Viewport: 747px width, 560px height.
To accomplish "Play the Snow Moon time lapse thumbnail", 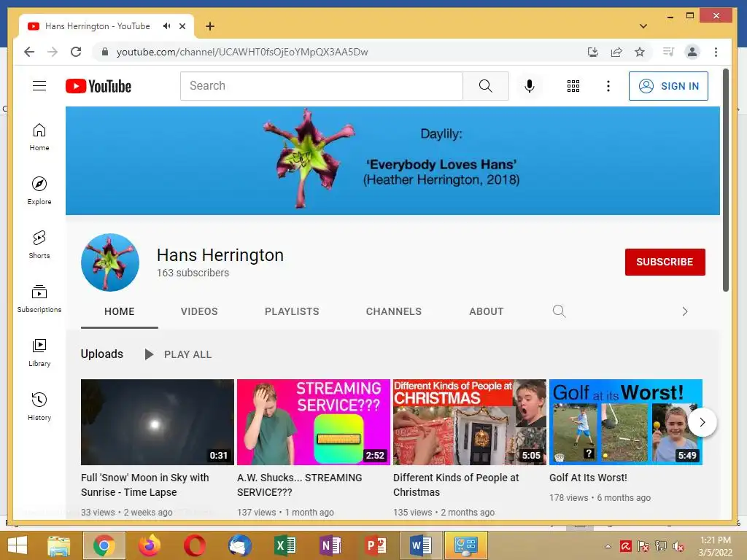I will point(158,422).
